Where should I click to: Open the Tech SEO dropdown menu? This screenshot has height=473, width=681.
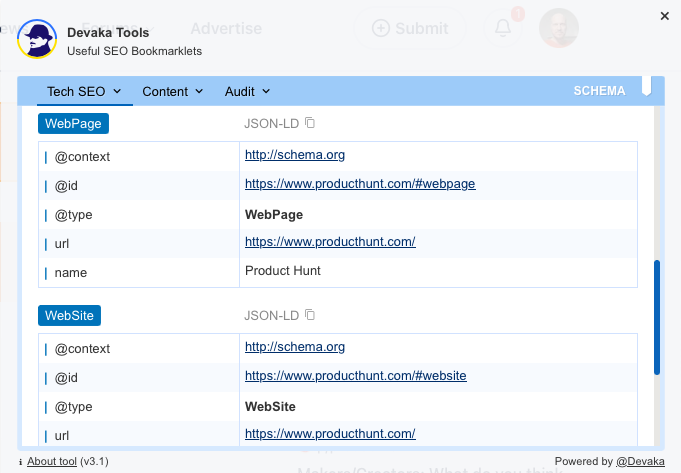click(84, 92)
